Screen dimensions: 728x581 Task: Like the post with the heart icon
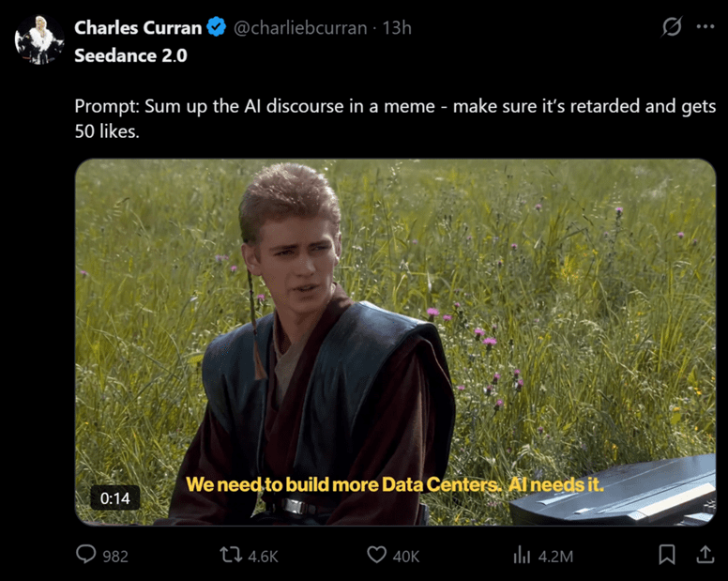(376, 555)
